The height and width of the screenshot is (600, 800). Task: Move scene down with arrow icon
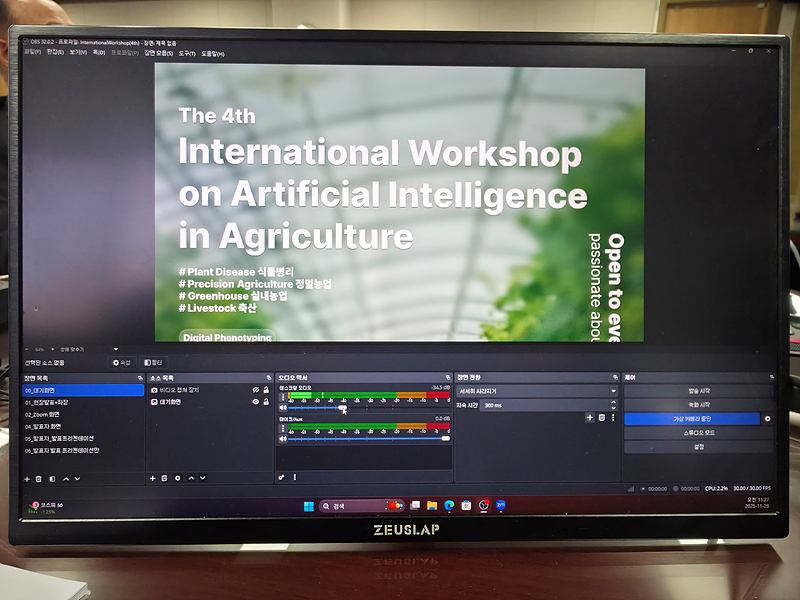pyautogui.click(x=78, y=479)
